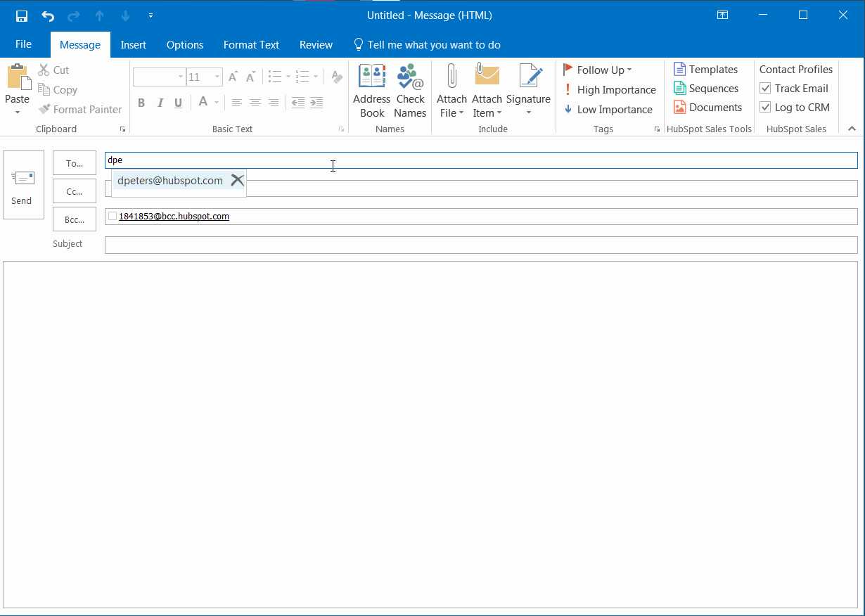Switch to the Insert tab

point(133,44)
